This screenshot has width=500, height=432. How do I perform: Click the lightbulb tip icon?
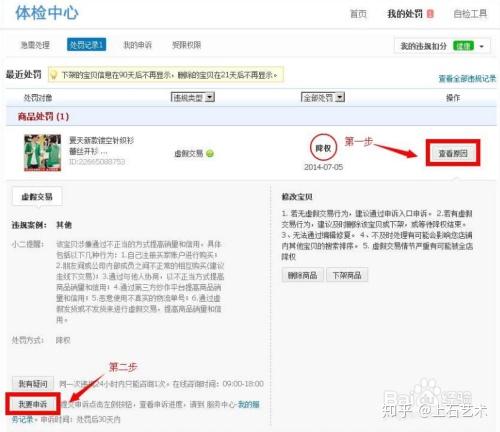pyautogui.click(x=53, y=75)
